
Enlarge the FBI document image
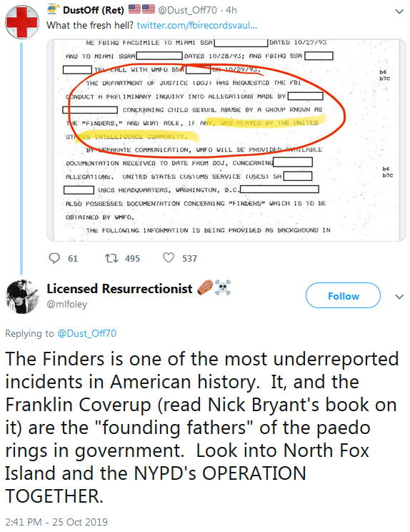(226, 140)
